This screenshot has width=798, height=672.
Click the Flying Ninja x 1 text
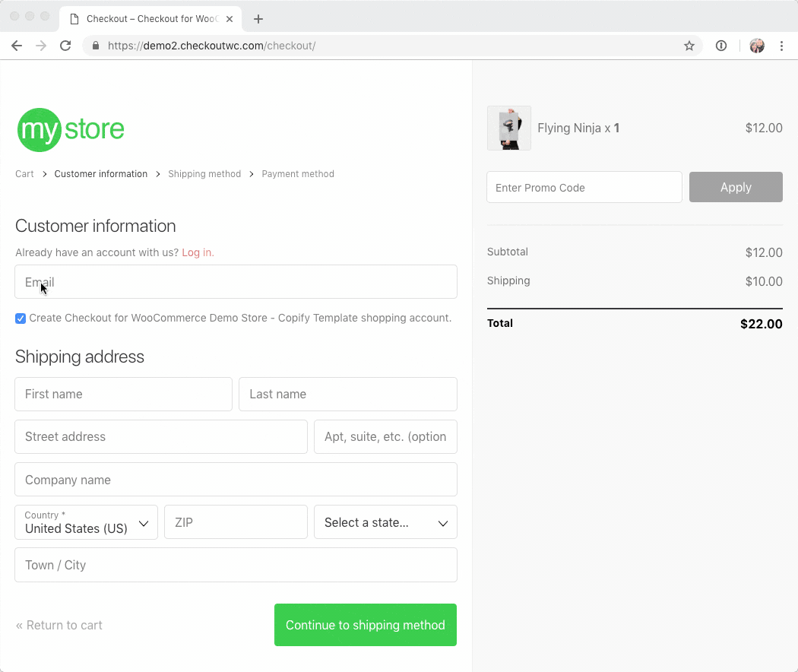pyautogui.click(x=578, y=128)
